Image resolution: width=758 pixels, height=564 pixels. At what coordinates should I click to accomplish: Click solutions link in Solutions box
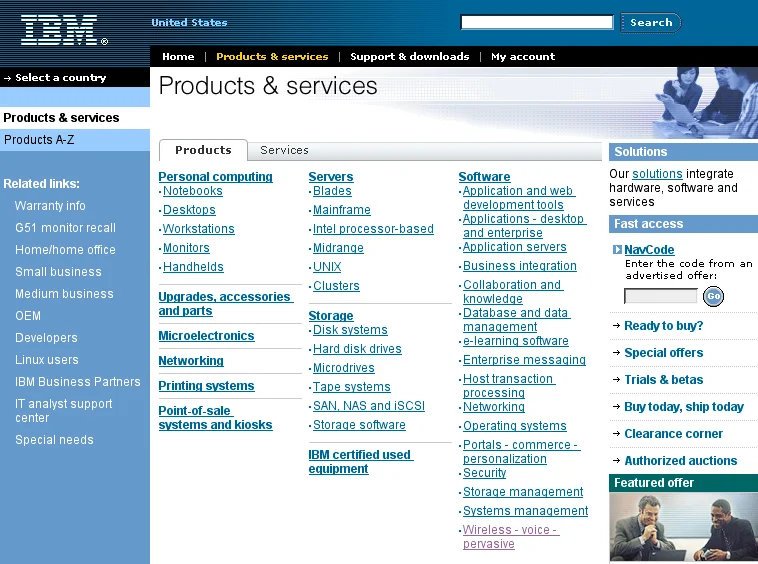657,174
